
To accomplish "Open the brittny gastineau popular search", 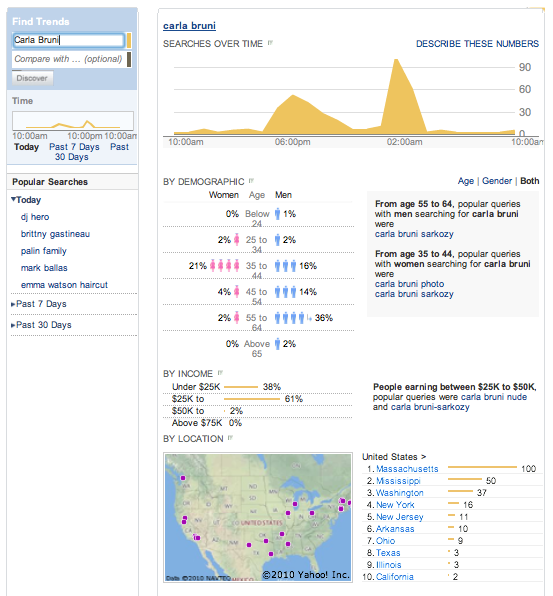I will (x=55, y=234).
